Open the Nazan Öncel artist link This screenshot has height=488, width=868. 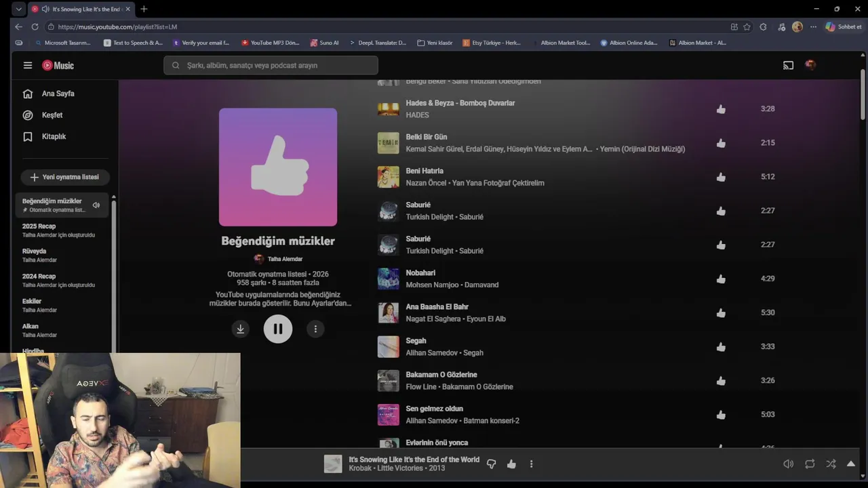[427, 183]
